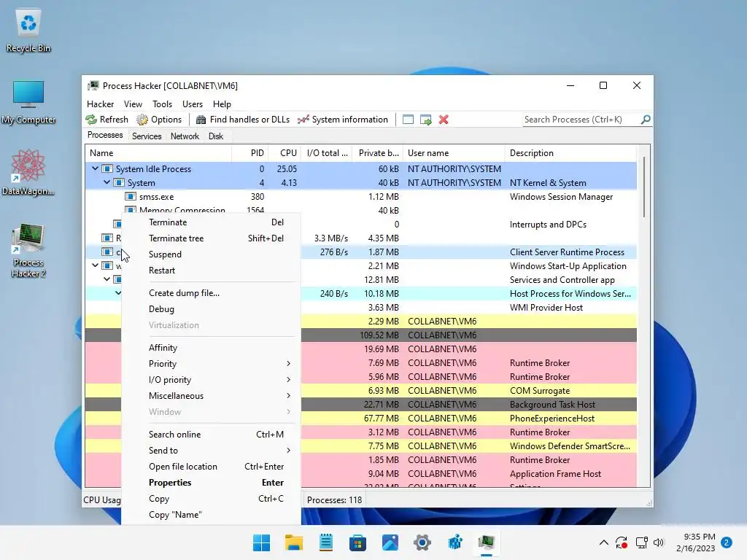Switch to the Disk tab
The width and height of the screenshot is (747, 560).
[216, 136]
